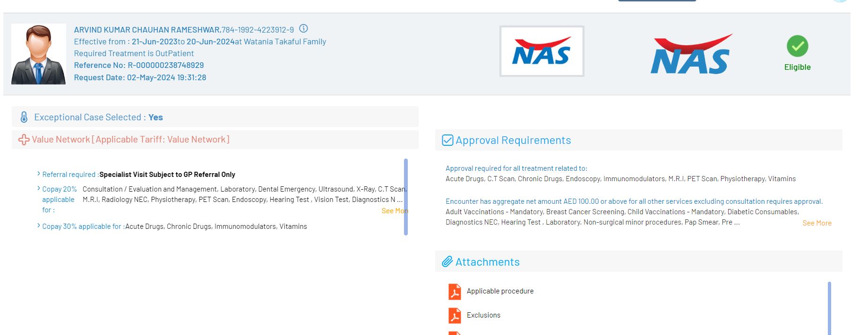The height and width of the screenshot is (335, 868).
Task: Click the Eligible status label
Action: click(x=798, y=67)
